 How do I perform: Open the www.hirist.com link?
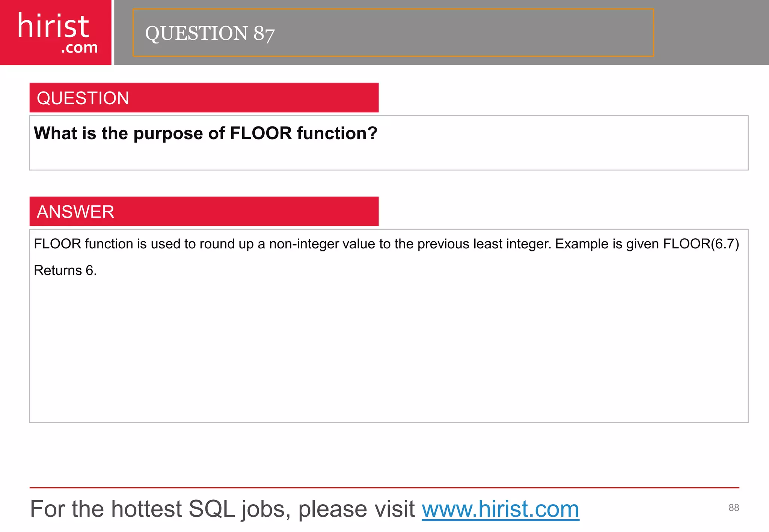[x=501, y=509]
